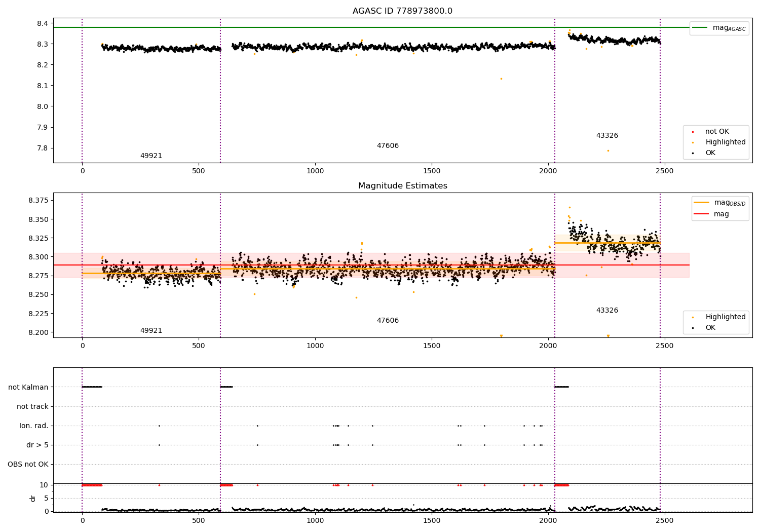The height and width of the screenshot is (532, 760).
Task: Click the mag OBSID legend entry
Action: click(720, 203)
